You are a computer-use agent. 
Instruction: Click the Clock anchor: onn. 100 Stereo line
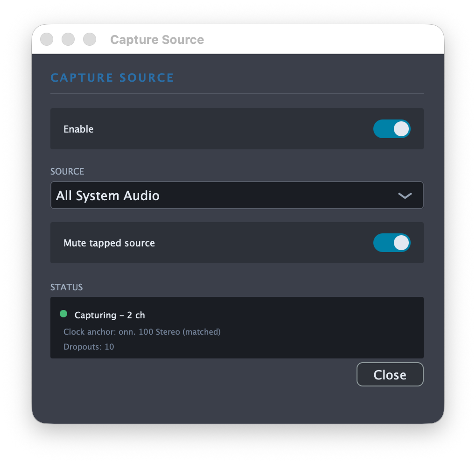tap(142, 332)
